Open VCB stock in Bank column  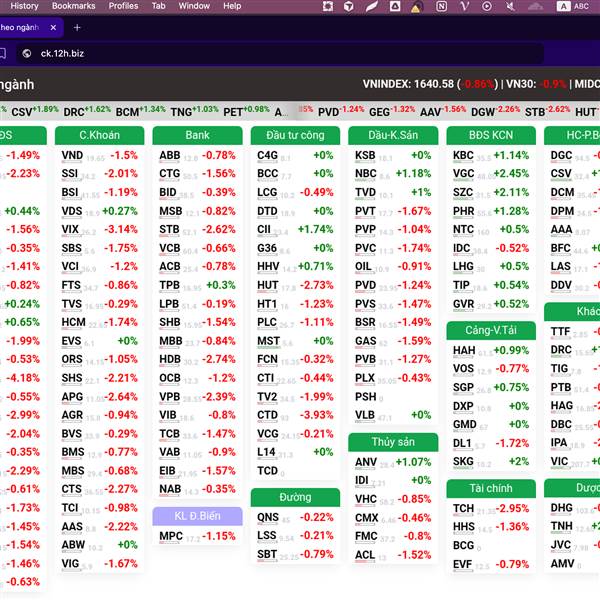(197, 248)
